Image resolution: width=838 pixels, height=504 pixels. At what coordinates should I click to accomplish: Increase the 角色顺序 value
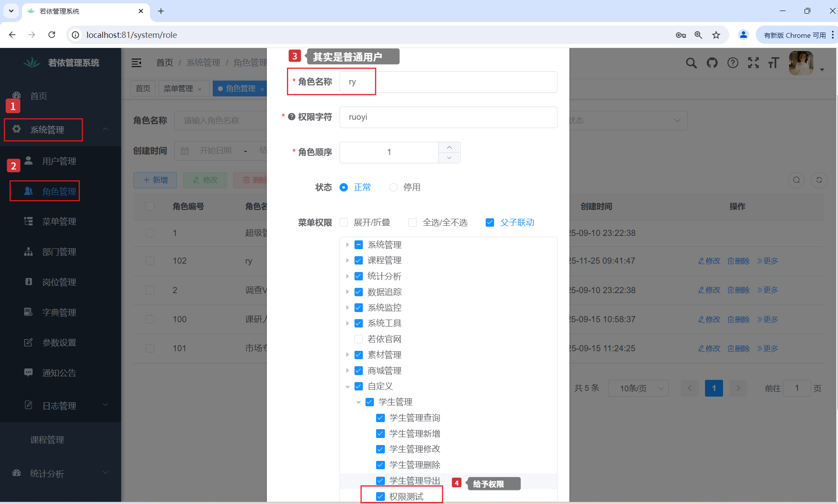(449, 147)
